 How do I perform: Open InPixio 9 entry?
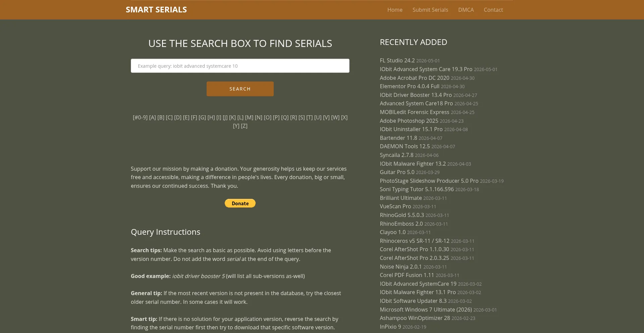click(x=390, y=327)
